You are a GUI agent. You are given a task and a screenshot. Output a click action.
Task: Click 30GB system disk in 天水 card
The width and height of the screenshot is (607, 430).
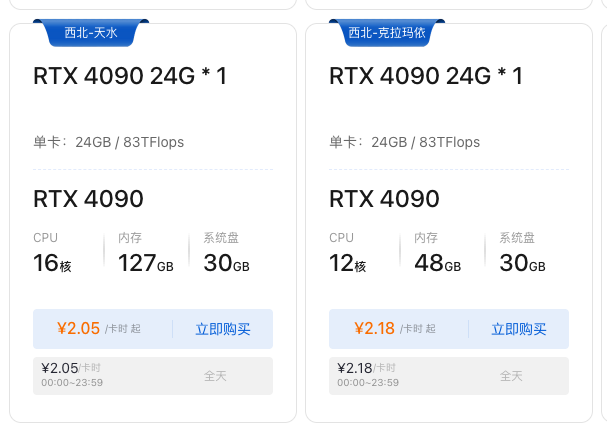click(x=226, y=263)
